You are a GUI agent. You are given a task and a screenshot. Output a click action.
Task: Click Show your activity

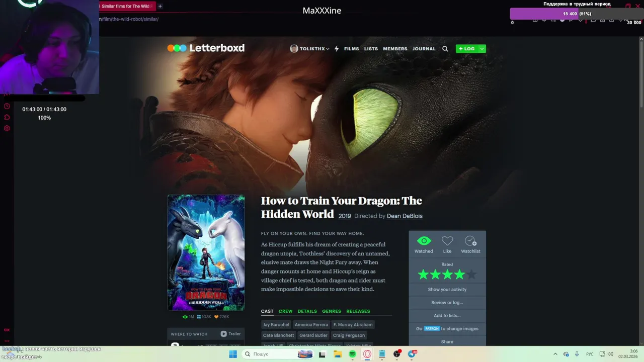click(447, 290)
